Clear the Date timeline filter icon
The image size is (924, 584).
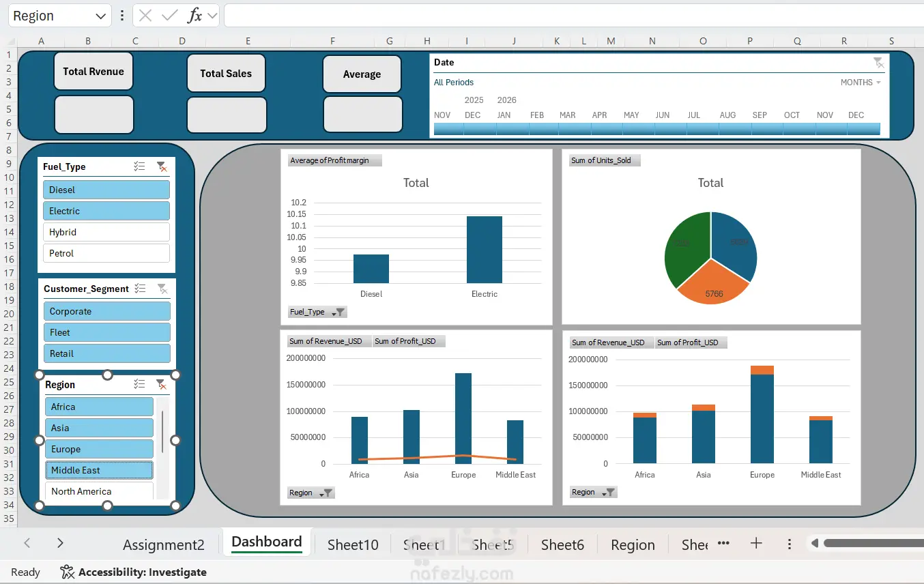(878, 63)
